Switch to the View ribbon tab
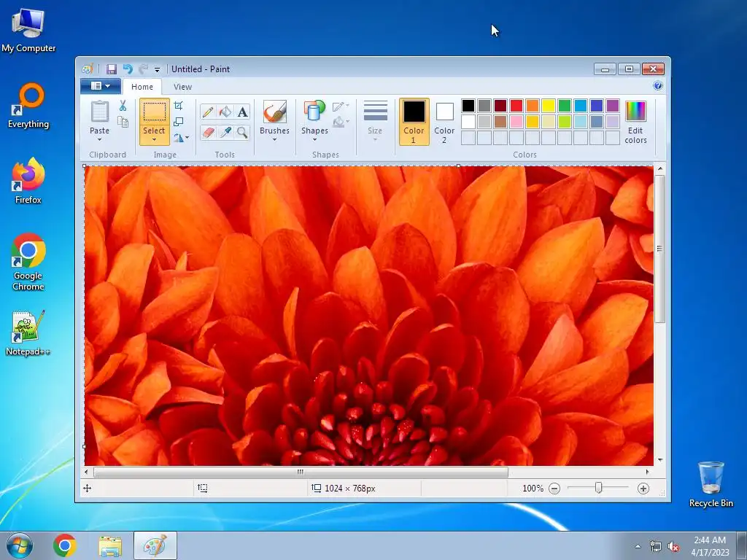This screenshot has width=747, height=560. click(x=182, y=87)
